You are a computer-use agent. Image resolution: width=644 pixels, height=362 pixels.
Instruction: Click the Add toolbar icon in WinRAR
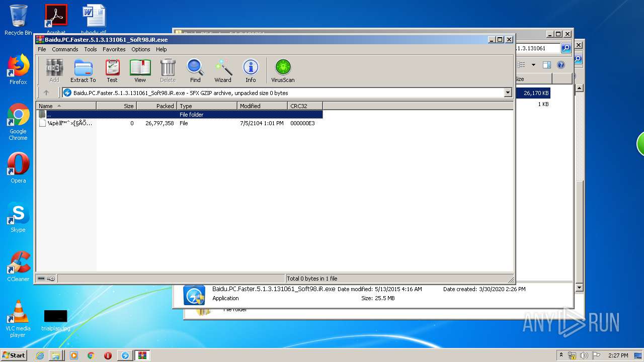pos(54,71)
